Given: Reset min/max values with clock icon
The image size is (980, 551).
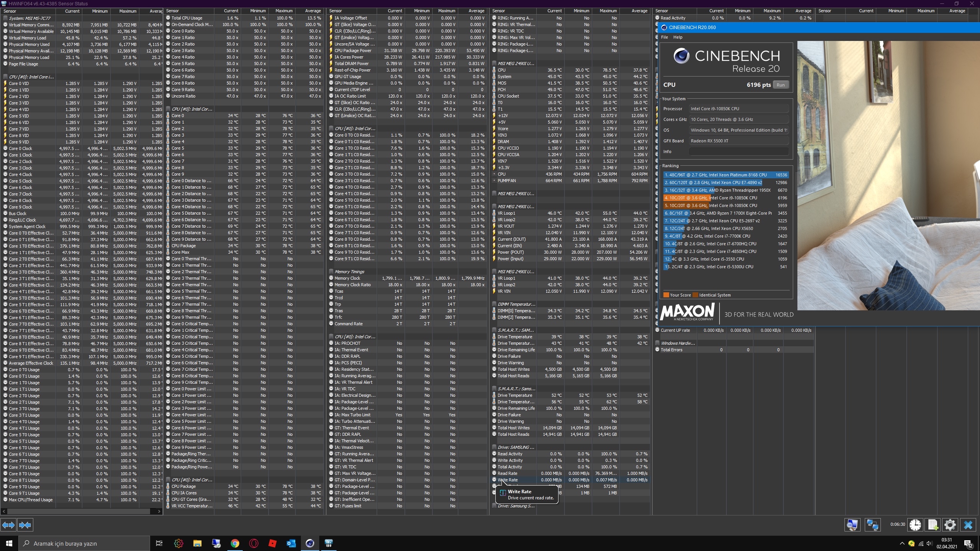Looking at the screenshot, I should [x=915, y=525].
